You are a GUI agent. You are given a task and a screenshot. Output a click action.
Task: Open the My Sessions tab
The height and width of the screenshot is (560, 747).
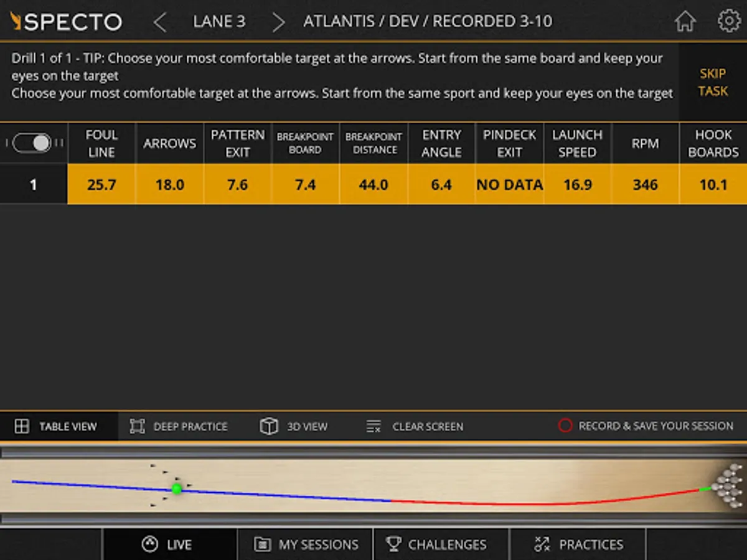click(306, 544)
